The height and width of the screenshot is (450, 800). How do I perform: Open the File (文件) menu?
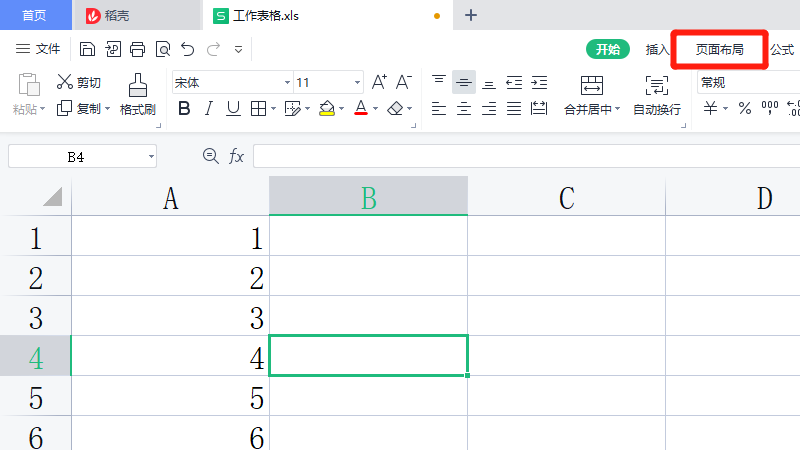pos(38,49)
